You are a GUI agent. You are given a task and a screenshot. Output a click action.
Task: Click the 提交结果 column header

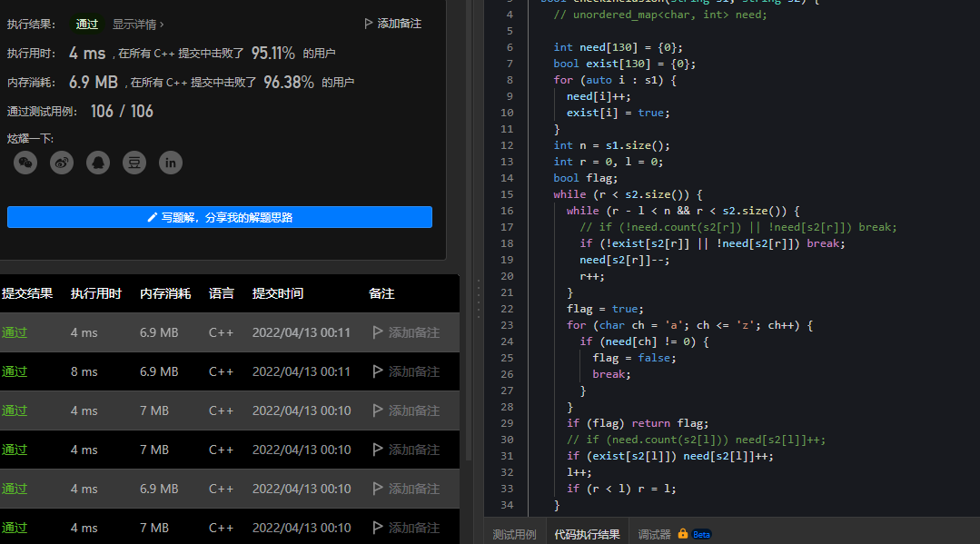pyautogui.click(x=27, y=293)
